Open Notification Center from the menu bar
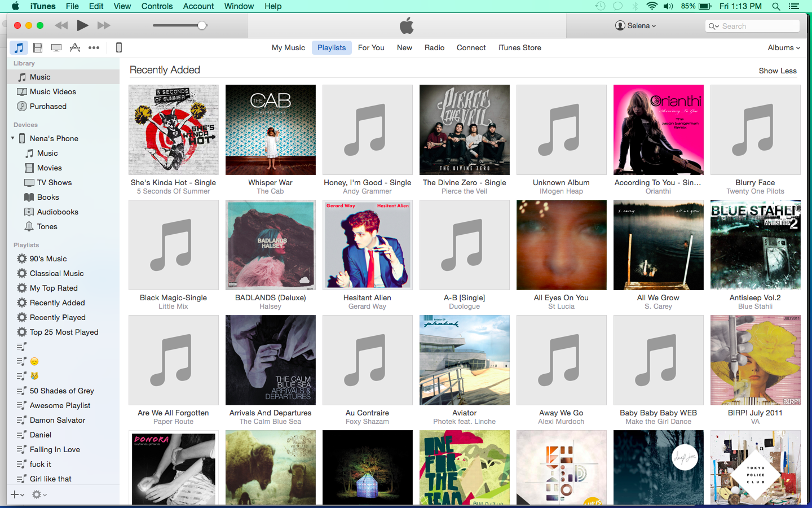The height and width of the screenshot is (508, 812). pos(794,6)
